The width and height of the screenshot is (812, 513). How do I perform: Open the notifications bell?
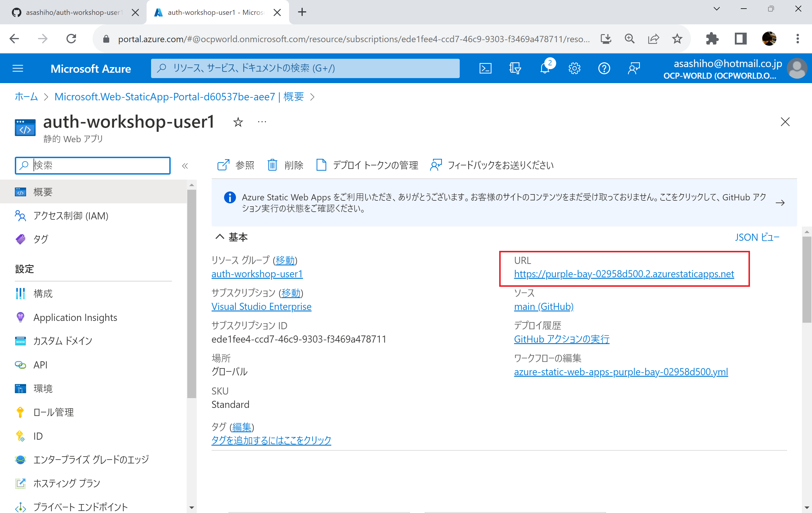point(545,68)
